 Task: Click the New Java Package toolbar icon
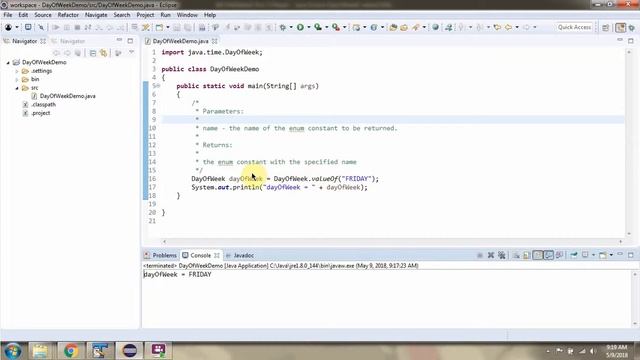356,27
